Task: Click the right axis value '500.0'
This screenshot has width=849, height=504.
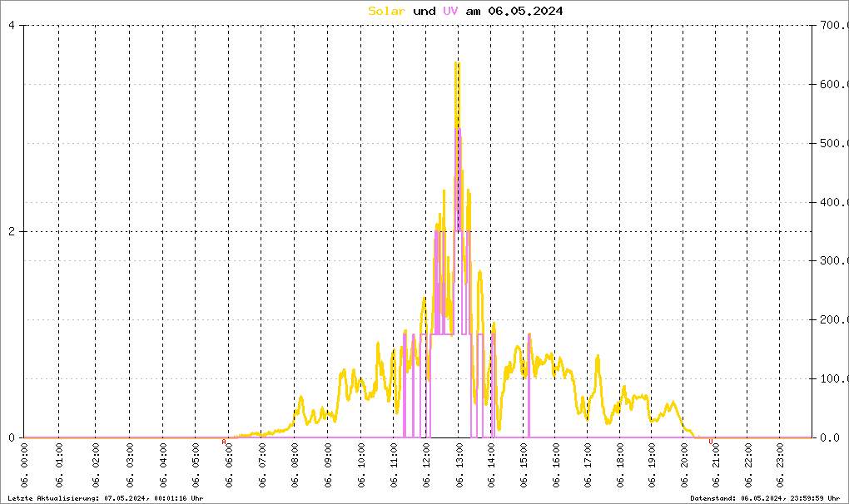Action: (834, 143)
